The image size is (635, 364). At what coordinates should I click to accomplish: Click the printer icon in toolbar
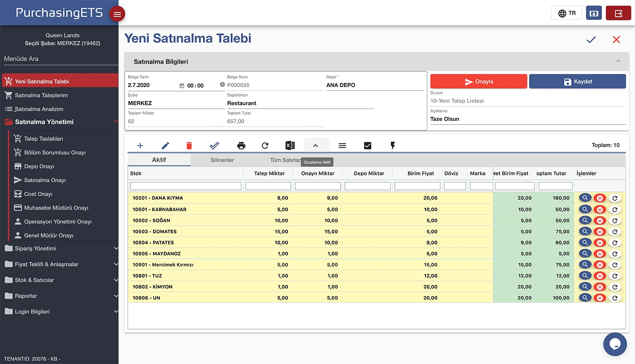241,146
